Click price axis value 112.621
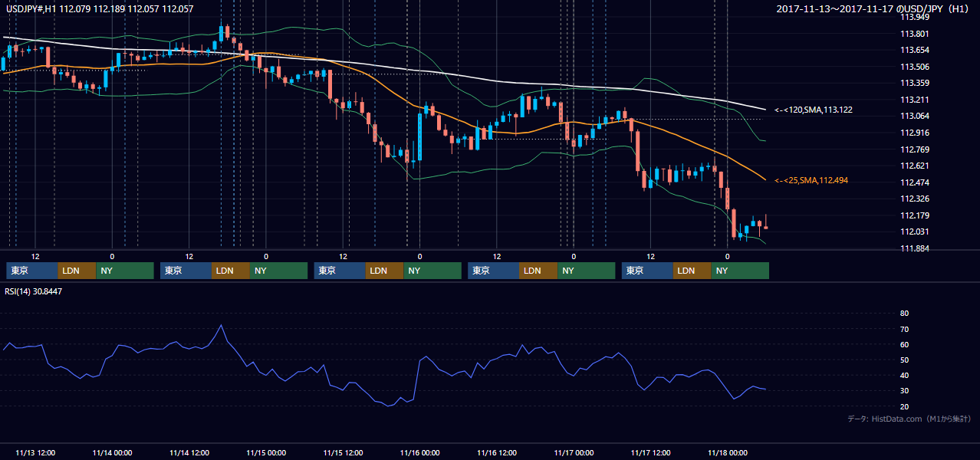The image size is (980, 460). point(915,166)
